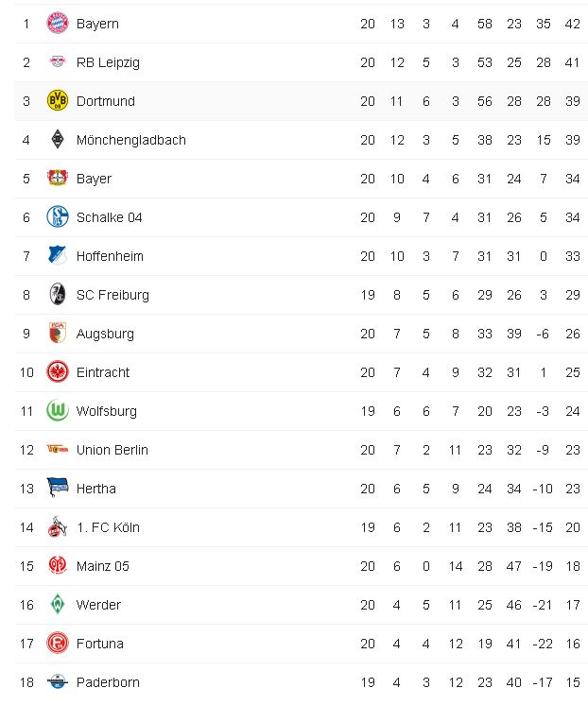
Task: Click the Bayern club crest icon
Action: pyautogui.click(x=58, y=24)
